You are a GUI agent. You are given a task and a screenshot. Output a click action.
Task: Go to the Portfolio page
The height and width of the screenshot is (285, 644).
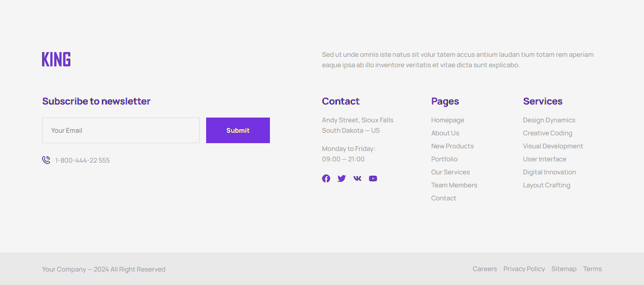(444, 159)
